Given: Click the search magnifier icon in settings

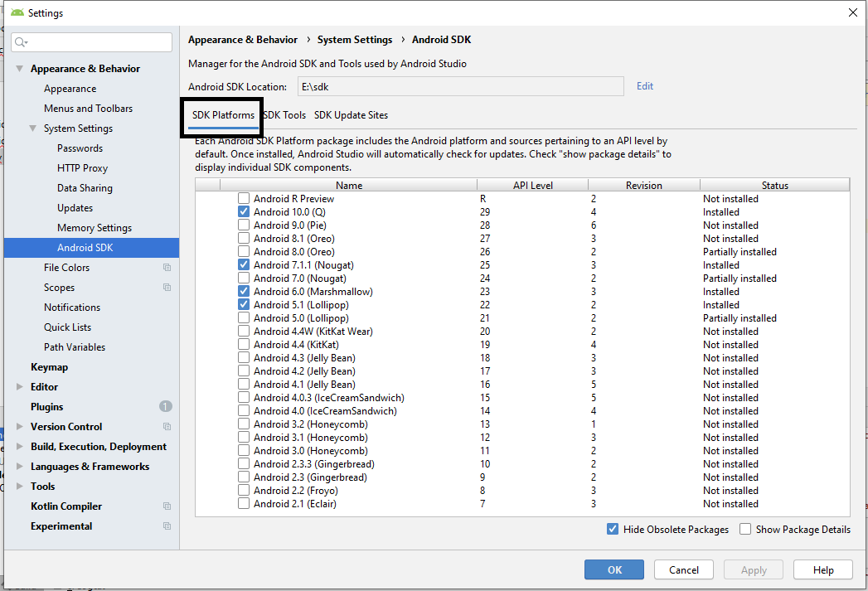Looking at the screenshot, I should 21,42.
